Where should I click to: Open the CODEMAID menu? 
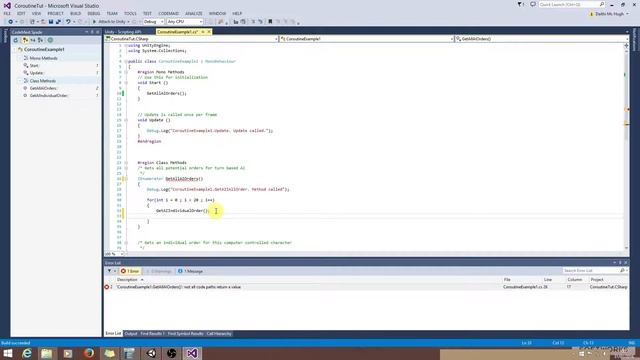tap(168, 13)
